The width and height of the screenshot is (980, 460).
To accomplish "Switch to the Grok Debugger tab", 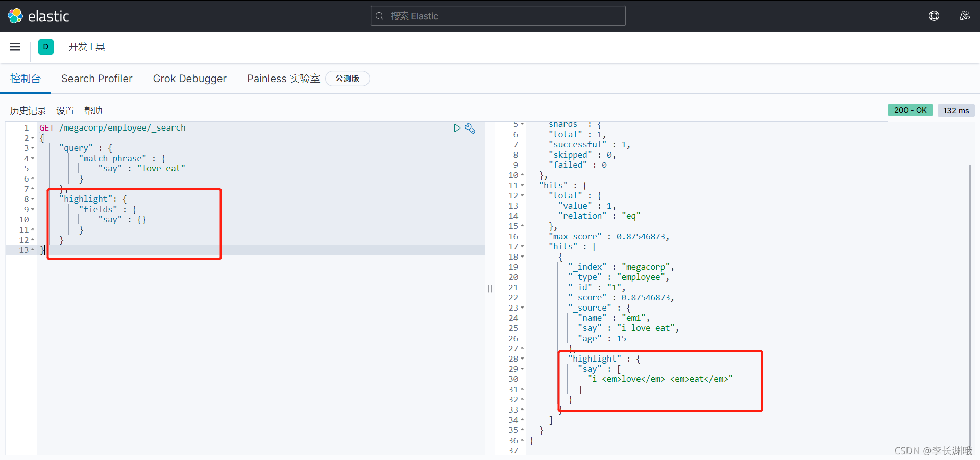I will click(x=190, y=79).
